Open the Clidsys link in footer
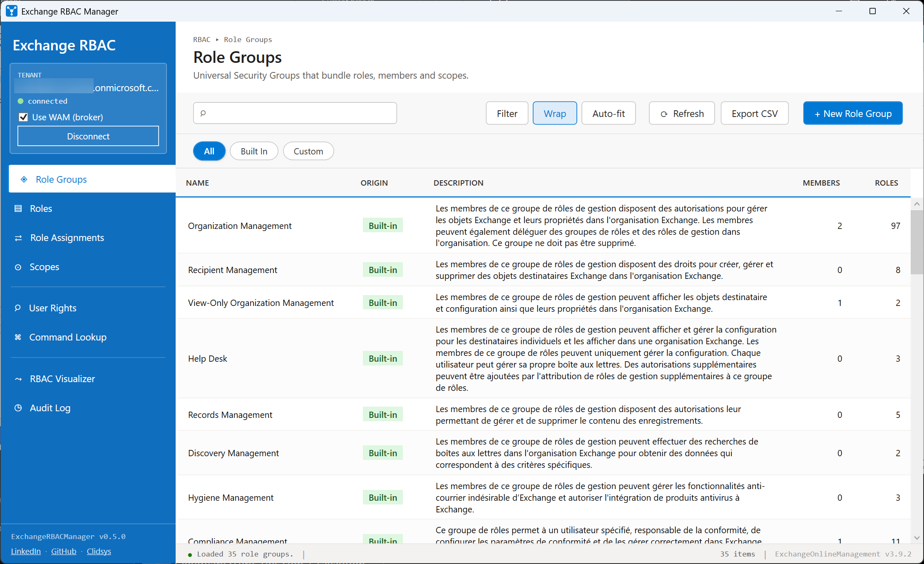Image resolution: width=924 pixels, height=564 pixels. click(99, 551)
